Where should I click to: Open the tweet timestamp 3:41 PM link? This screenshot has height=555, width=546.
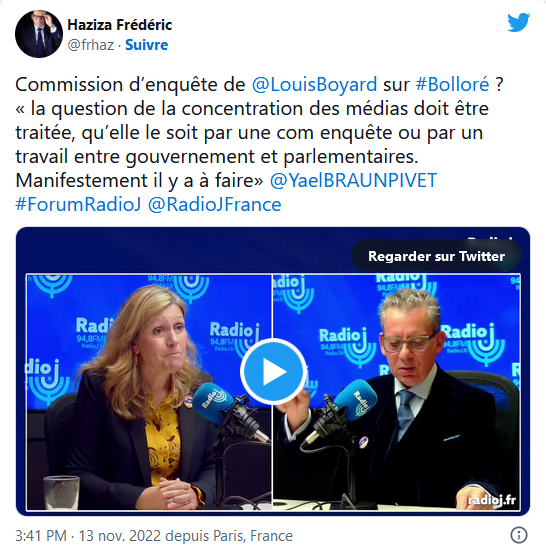click(41, 536)
